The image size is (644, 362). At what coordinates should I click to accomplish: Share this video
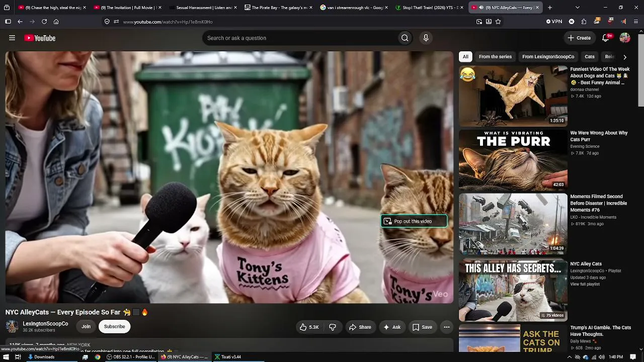(x=360, y=327)
